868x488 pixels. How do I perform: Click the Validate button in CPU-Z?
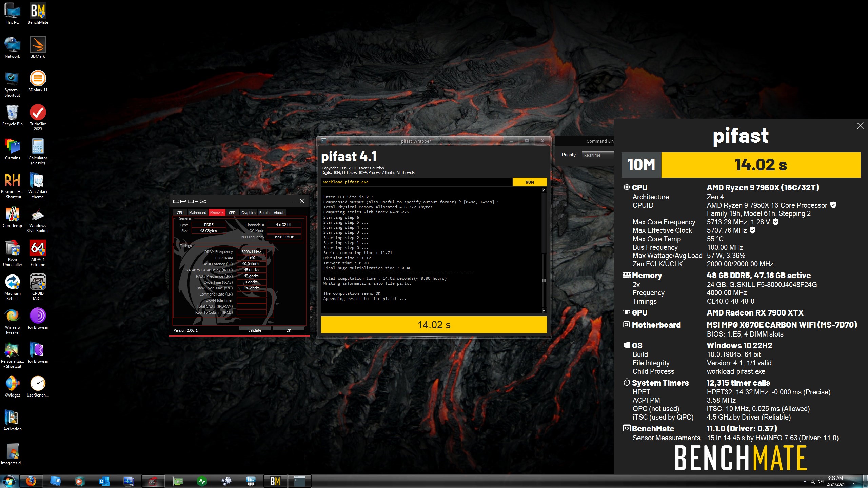click(255, 330)
